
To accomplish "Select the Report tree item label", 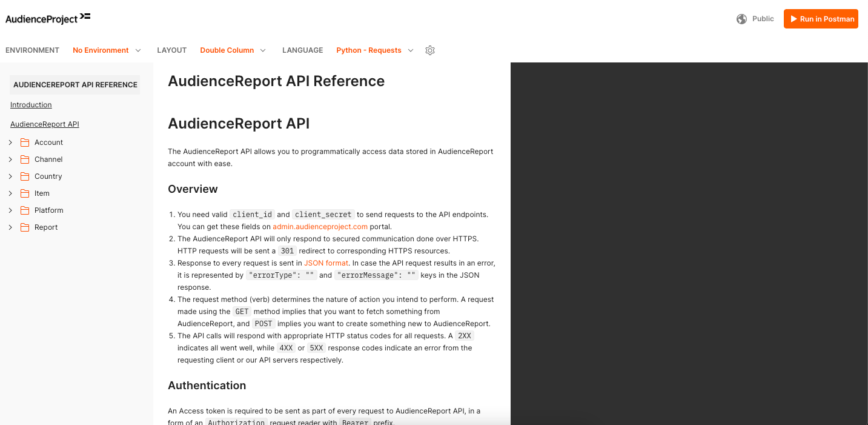I will (x=46, y=227).
